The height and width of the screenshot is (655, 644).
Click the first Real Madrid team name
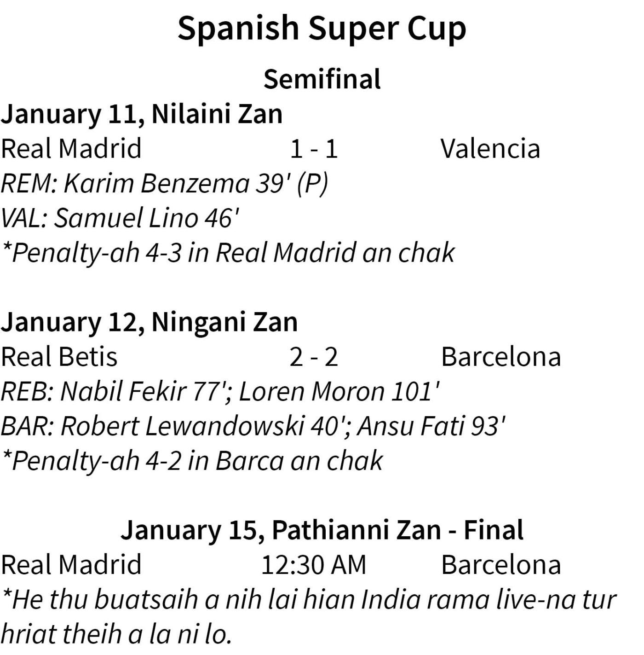coord(71,149)
